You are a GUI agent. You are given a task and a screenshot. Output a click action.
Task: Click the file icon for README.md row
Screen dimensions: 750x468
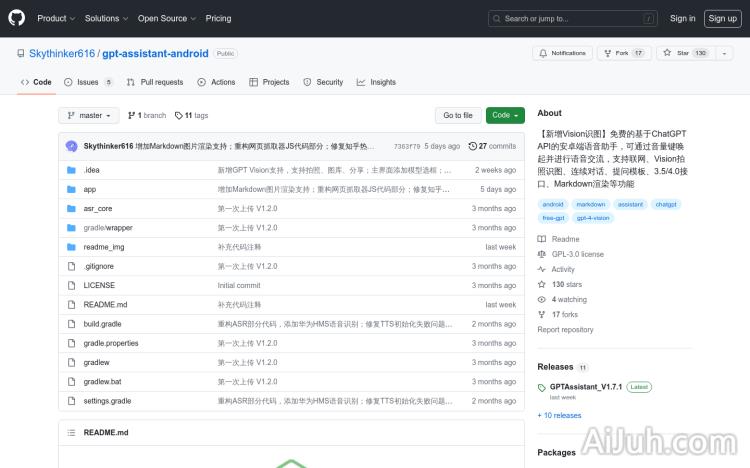point(71,304)
